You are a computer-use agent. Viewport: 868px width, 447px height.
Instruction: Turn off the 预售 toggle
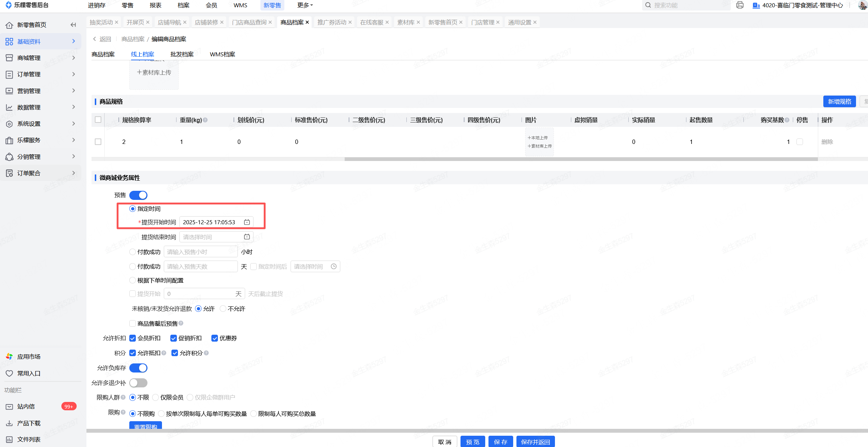pyautogui.click(x=138, y=195)
